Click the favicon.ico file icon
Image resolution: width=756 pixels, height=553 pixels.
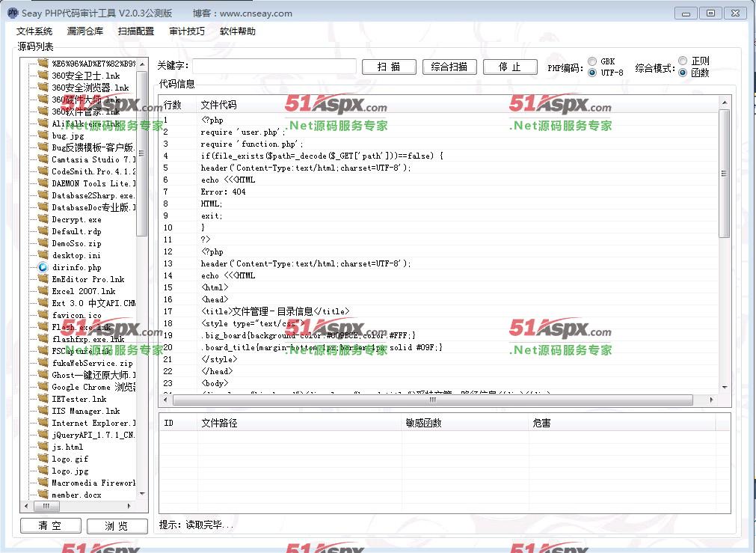click(43, 315)
